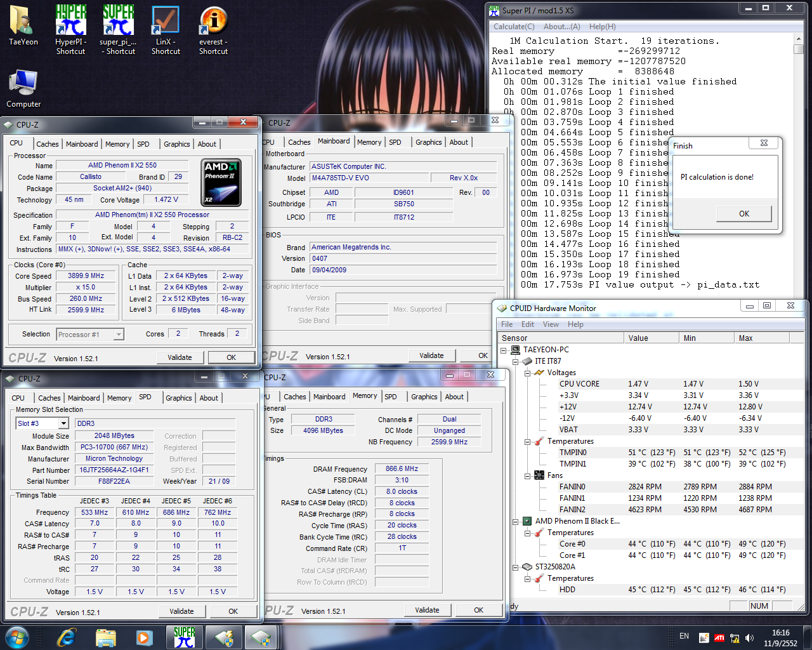
Task: Open the File menu in Hardware Monitor
Action: [507, 324]
